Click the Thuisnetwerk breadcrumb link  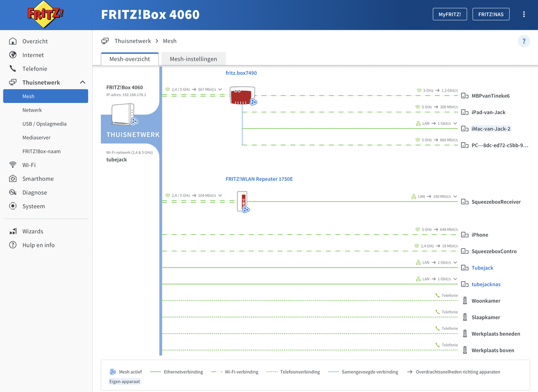coord(133,41)
